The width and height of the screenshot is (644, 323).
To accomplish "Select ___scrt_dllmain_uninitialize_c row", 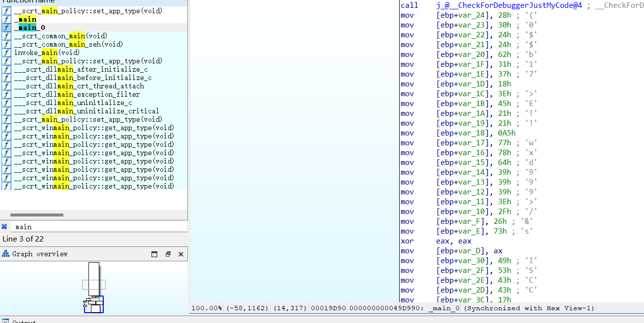I will pyautogui.click(x=94, y=103).
